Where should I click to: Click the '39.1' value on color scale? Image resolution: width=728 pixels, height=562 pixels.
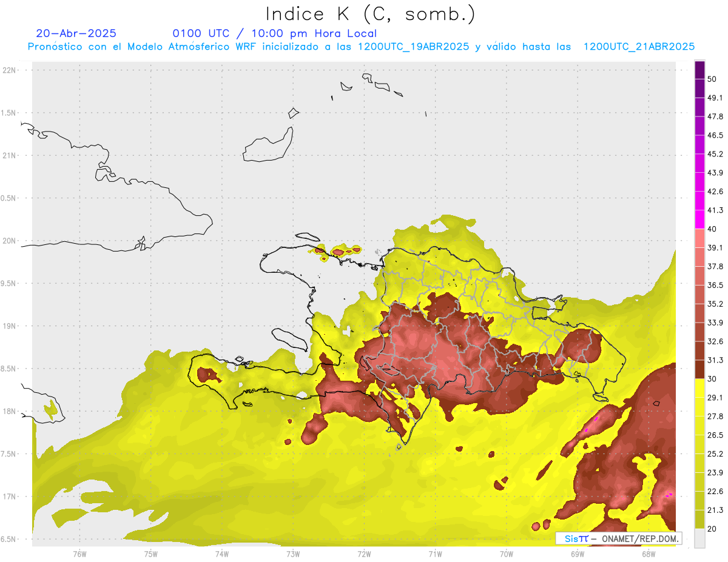715,247
